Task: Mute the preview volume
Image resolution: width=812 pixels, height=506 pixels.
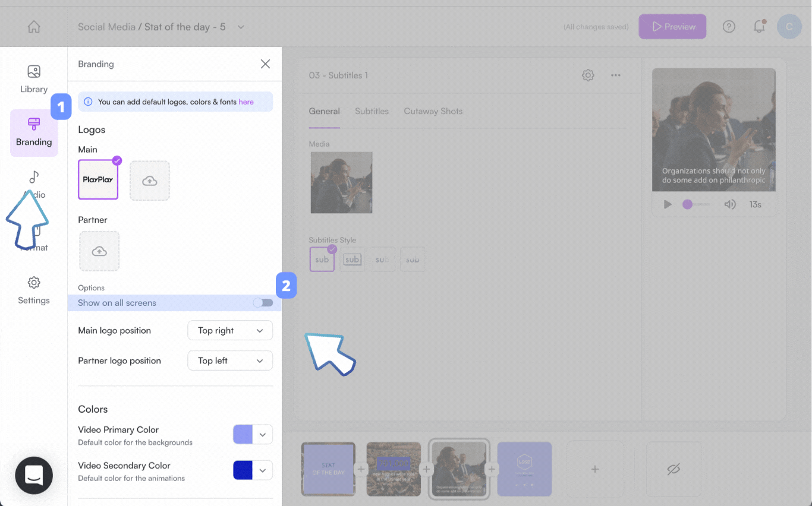Action: point(730,204)
